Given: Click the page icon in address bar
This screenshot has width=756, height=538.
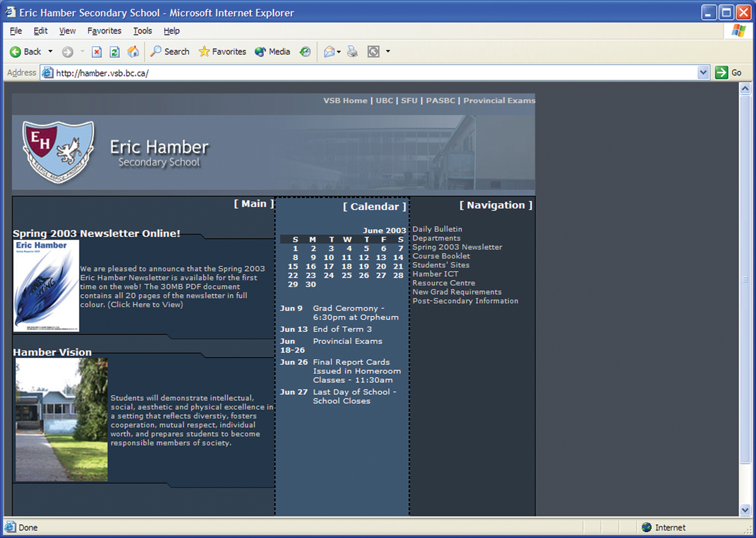Looking at the screenshot, I should coord(48,72).
